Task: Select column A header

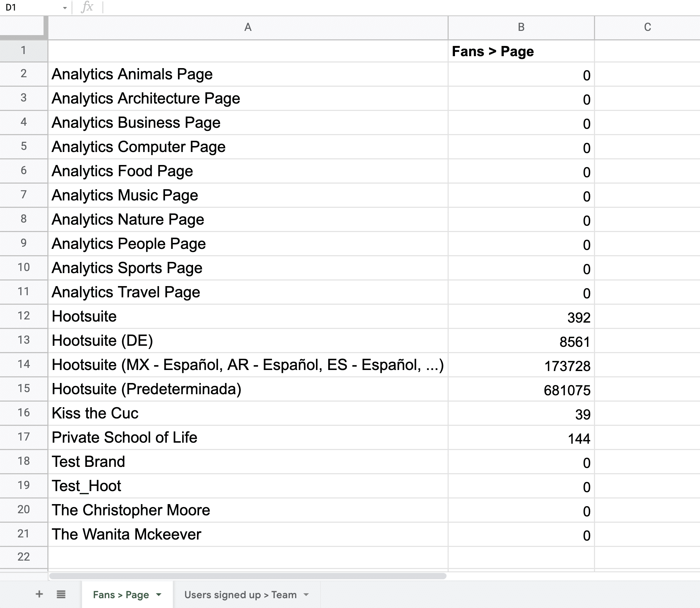Action: click(248, 27)
